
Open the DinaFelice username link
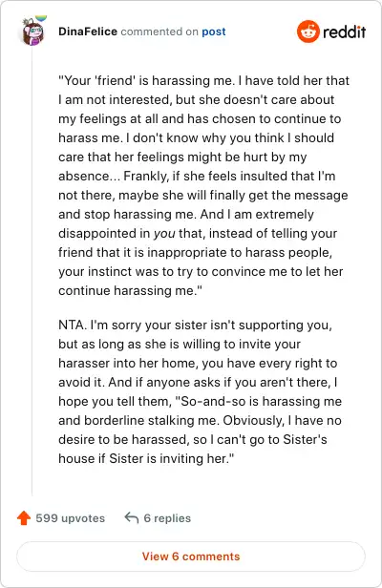(x=88, y=31)
